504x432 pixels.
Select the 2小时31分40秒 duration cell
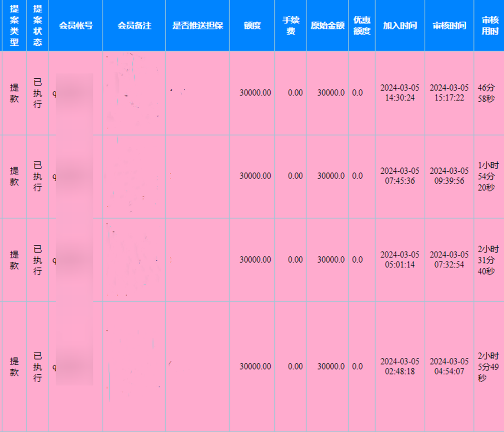pyautogui.click(x=488, y=260)
